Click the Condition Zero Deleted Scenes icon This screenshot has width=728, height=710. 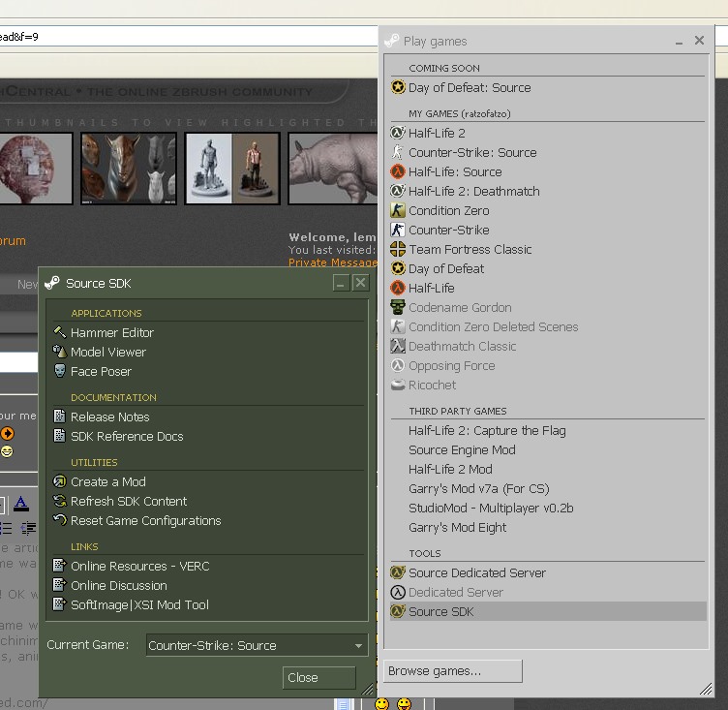[x=398, y=326]
